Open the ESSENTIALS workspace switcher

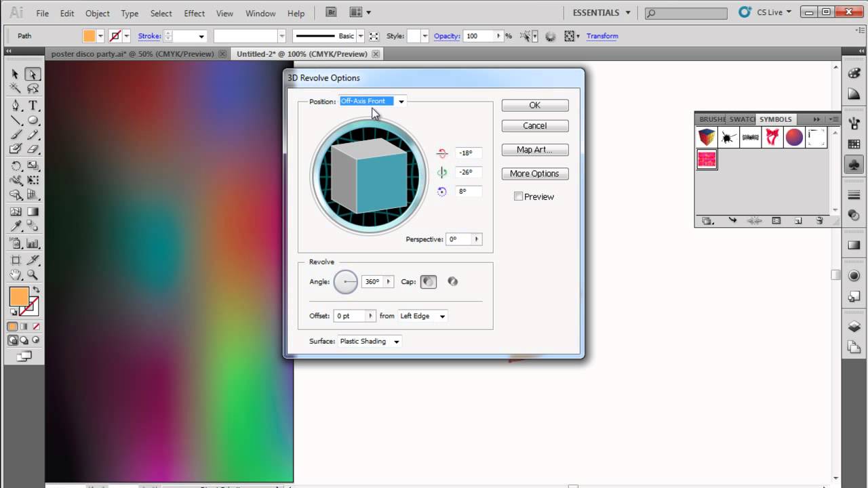(x=601, y=13)
